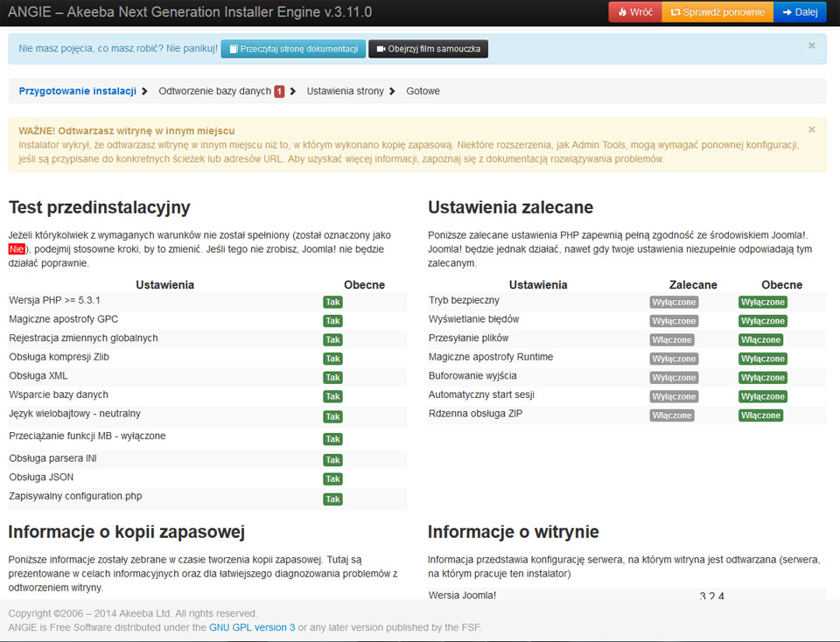Image resolution: width=840 pixels, height=642 pixels.
Task: Click the Informacje o kopii zapasowej heading
Action: [x=126, y=532]
